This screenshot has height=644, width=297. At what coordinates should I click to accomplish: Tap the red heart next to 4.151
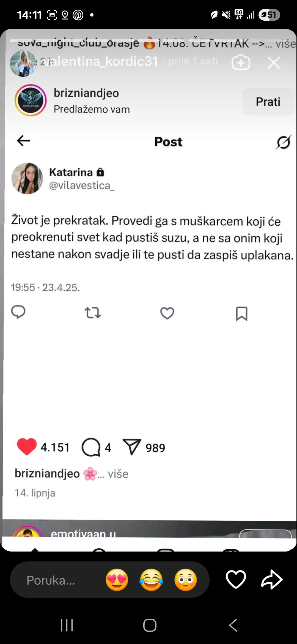[27, 446]
